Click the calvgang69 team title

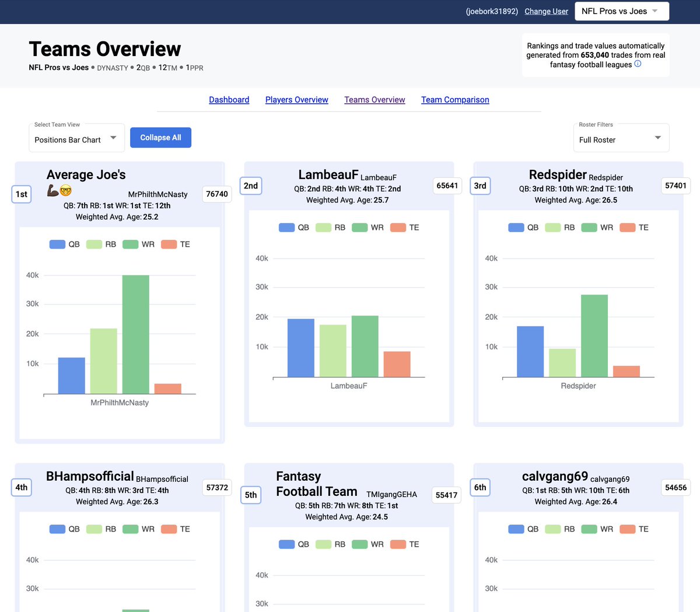[x=555, y=476]
